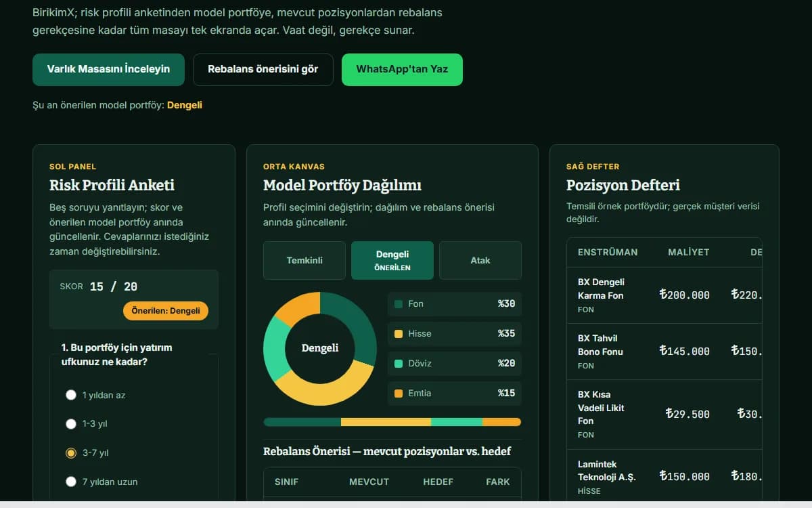Click the 'Önerilen: Dengeli' orange badge
The height and width of the screenshot is (508, 812).
[166, 311]
